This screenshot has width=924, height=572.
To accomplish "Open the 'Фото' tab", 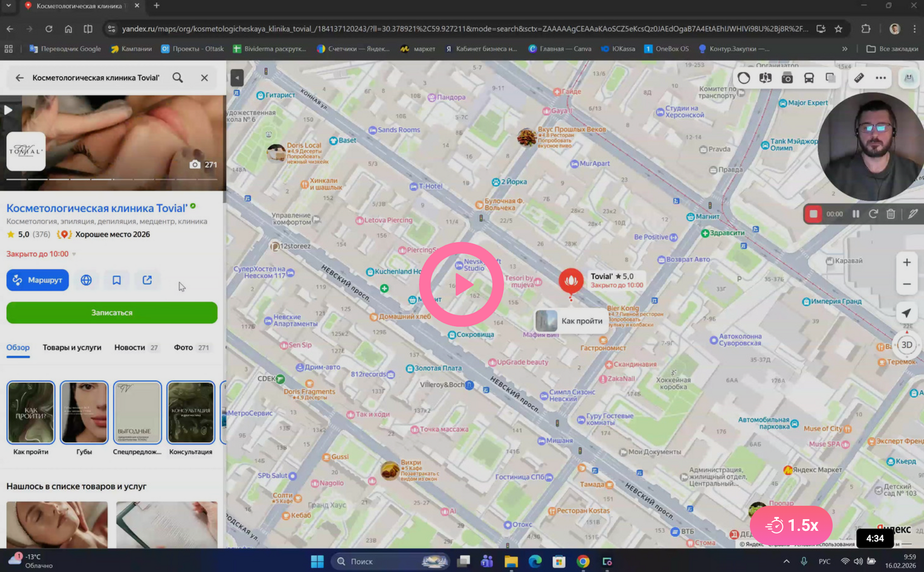I will [x=191, y=348].
